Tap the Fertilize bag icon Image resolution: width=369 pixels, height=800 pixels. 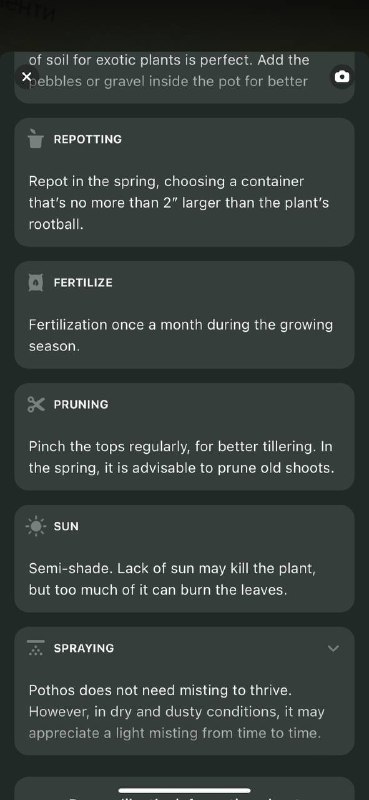pyautogui.click(x=36, y=282)
